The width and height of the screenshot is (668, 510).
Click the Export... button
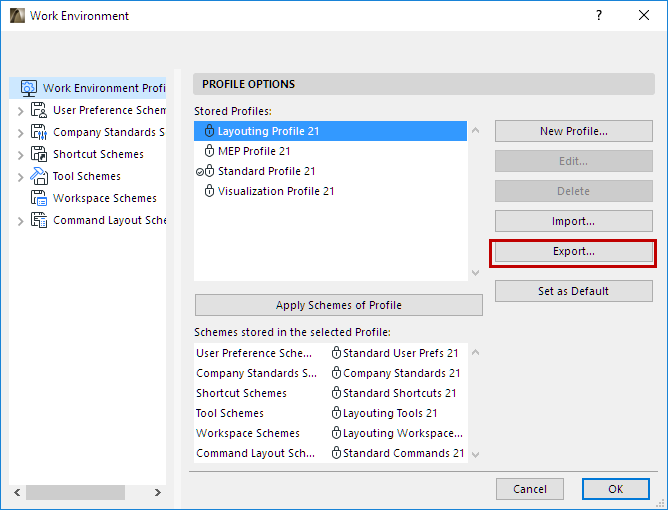pos(573,251)
